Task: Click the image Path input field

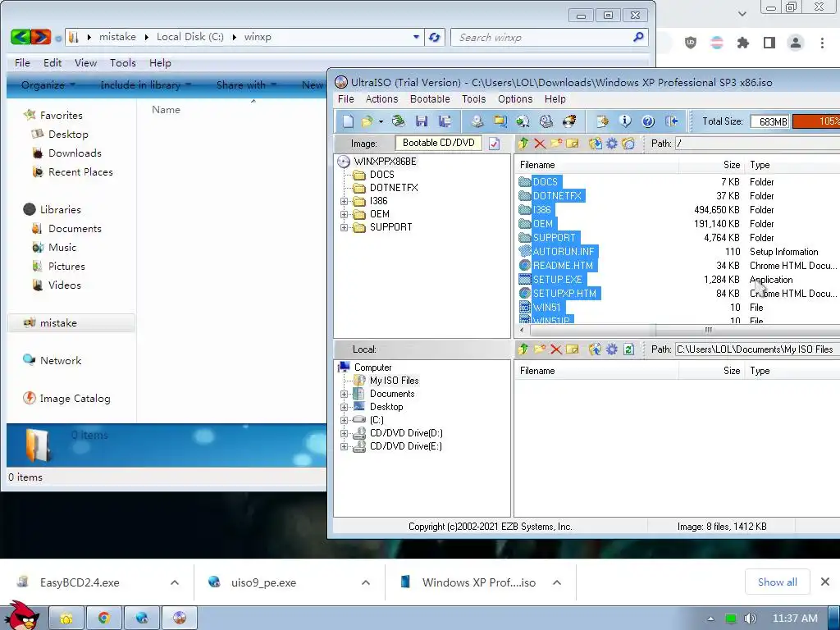Action: click(x=757, y=143)
